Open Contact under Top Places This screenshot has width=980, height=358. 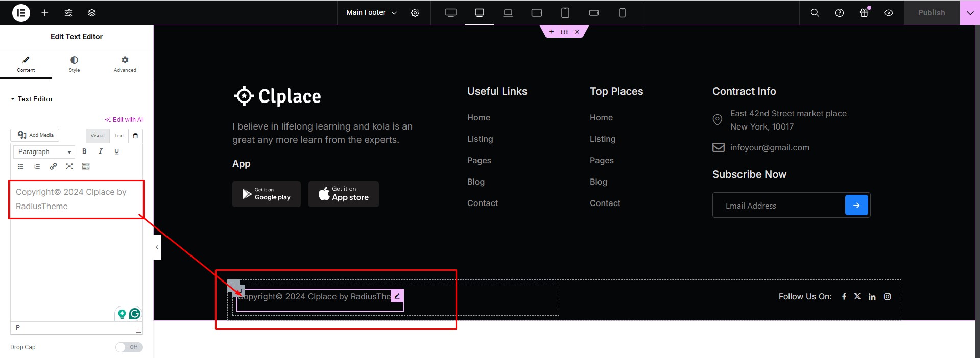point(605,203)
